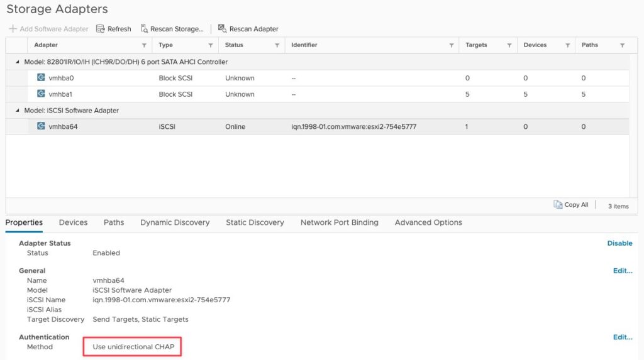Click the Rescan Adapter icon
The width and height of the screenshot is (644, 360).
[222, 29]
